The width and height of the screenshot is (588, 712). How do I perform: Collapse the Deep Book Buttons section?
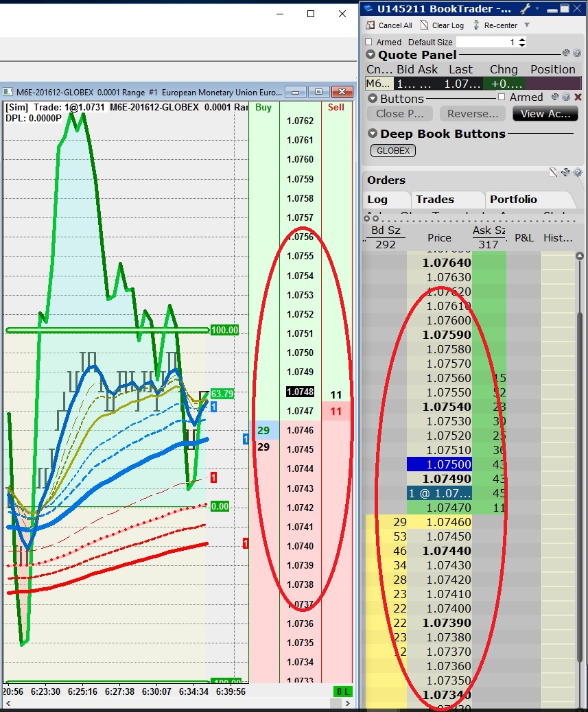click(x=373, y=134)
